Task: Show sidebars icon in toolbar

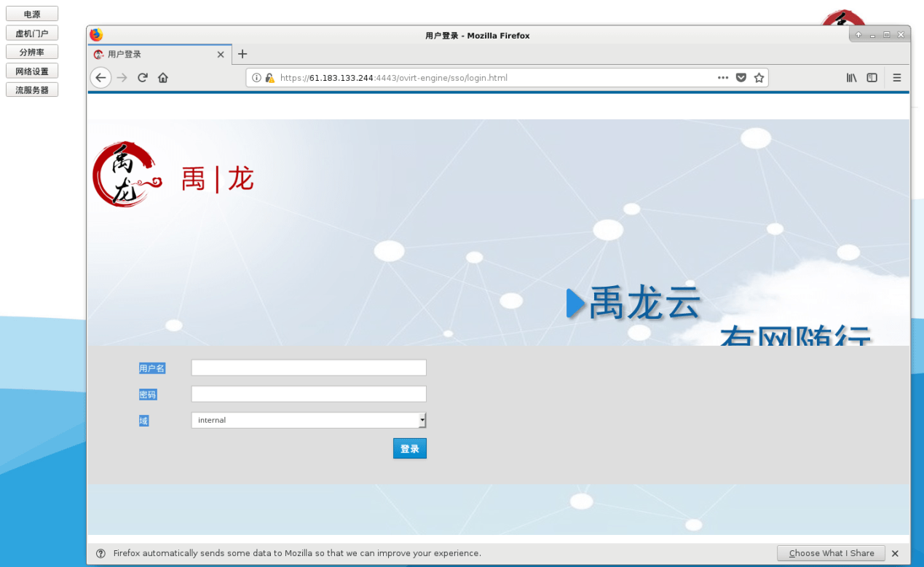Action: pyautogui.click(x=872, y=78)
